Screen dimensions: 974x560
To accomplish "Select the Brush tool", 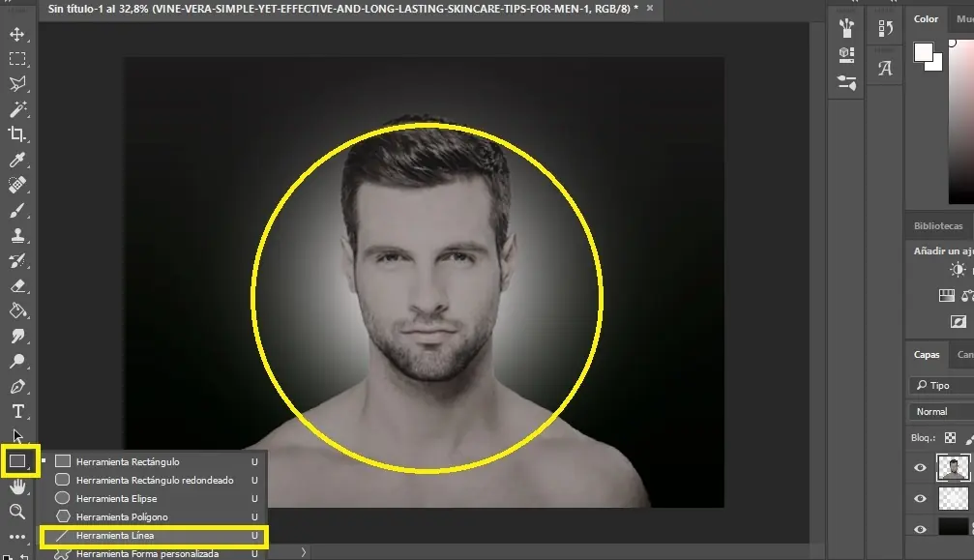I will (x=17, y=211).
